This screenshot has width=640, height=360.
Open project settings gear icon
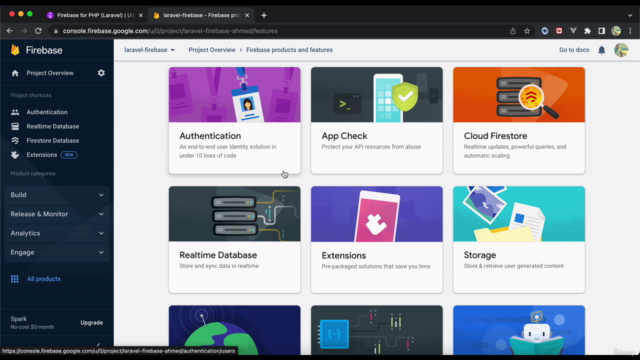click(101, 73)
